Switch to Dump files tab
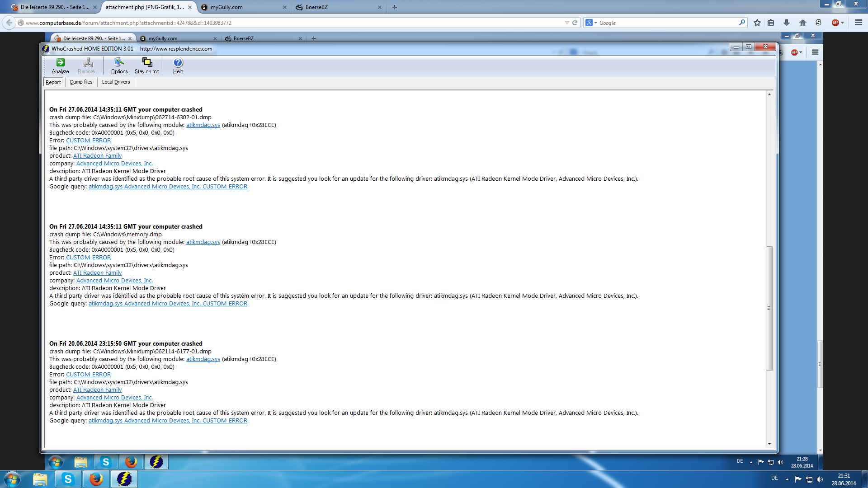 pyautogui.click(x=81, y=82)
